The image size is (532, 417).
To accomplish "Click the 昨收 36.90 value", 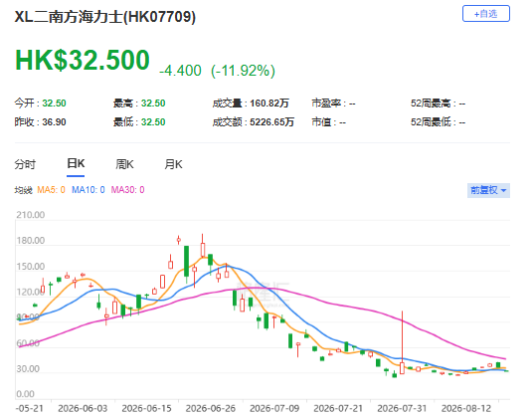I will tap(54, 121).
